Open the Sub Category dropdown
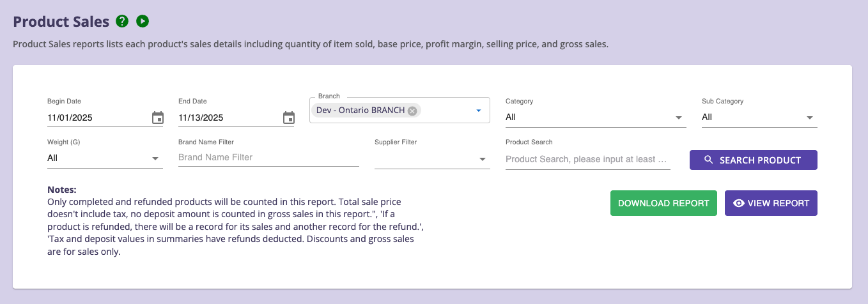868x304 pixels. (x=759, y=118)
